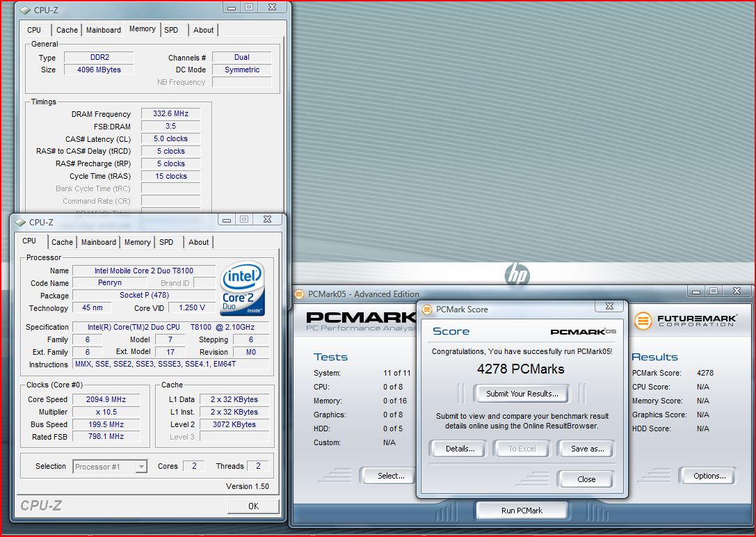Click the 4278 PCMarks score text
This screenshot has width=756, height=537.
point(521,369)
